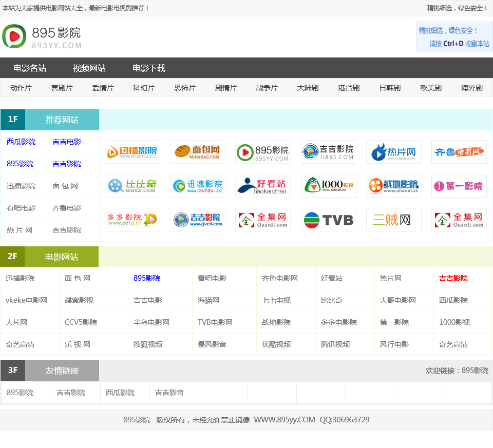Open the 西瓜影院 link in 1F sidebar
This screenshot has width=493, height=448.
tap(21, 142)
